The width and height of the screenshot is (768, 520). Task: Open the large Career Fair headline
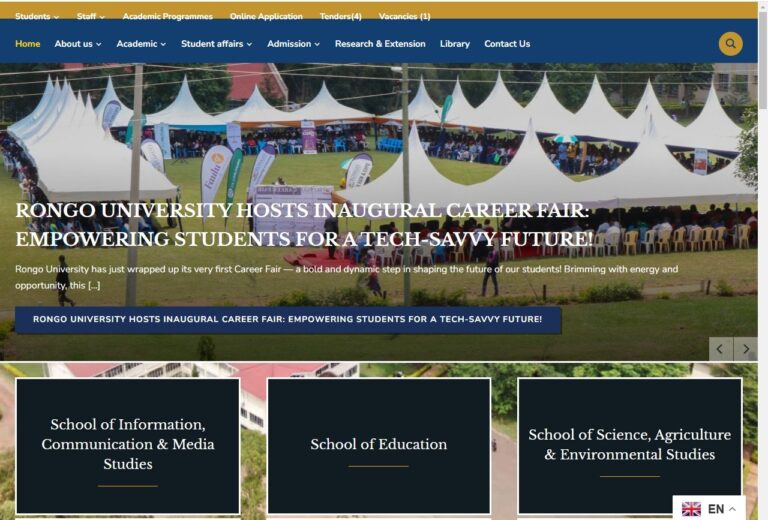[x=304, y=225]
